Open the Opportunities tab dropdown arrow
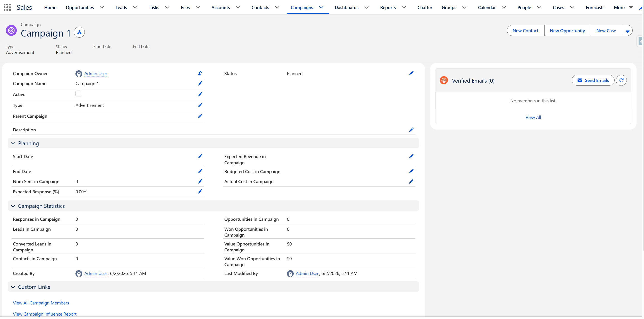 (x=102, y=7)
